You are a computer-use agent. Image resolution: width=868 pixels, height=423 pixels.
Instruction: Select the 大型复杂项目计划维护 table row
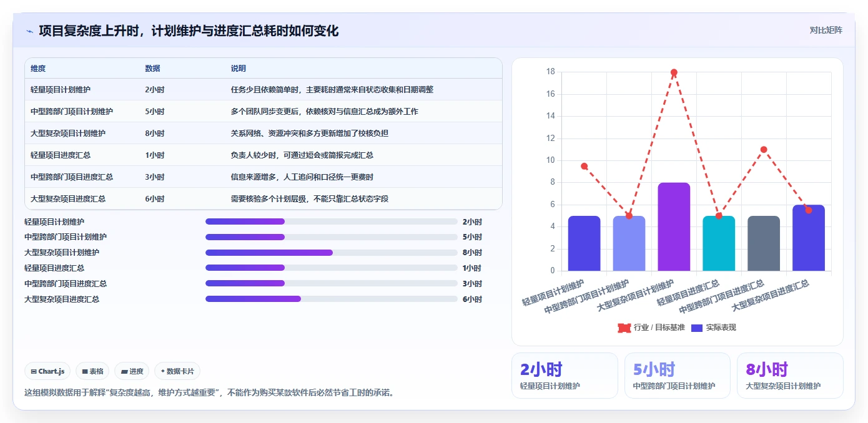[264, 134]
